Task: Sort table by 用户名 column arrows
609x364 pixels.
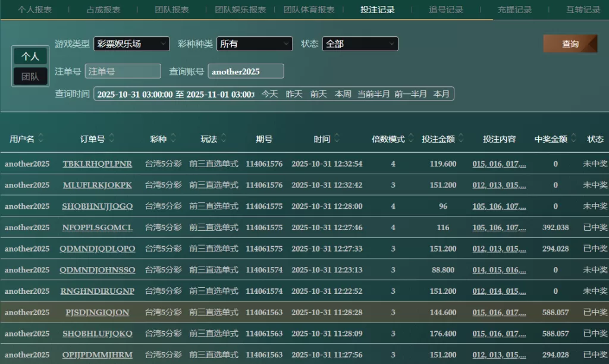Action: (x=40, y=139)
